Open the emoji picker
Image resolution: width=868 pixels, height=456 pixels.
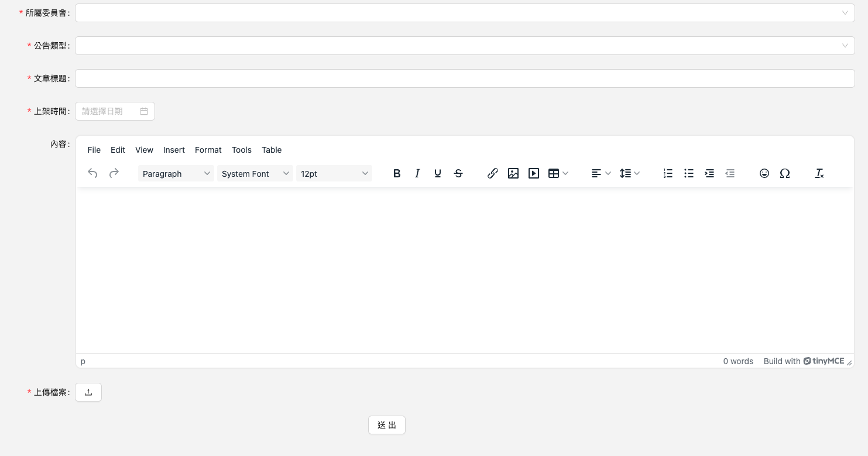coord(764,173)
